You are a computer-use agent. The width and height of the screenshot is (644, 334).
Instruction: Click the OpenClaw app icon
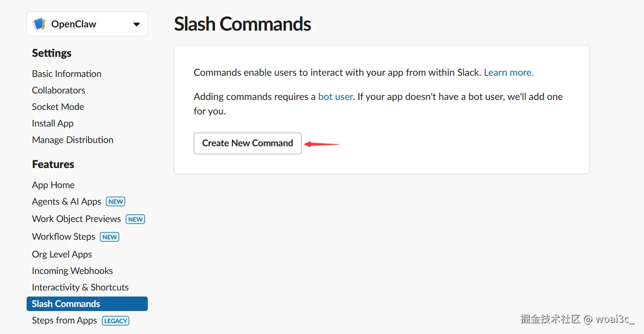39,24
